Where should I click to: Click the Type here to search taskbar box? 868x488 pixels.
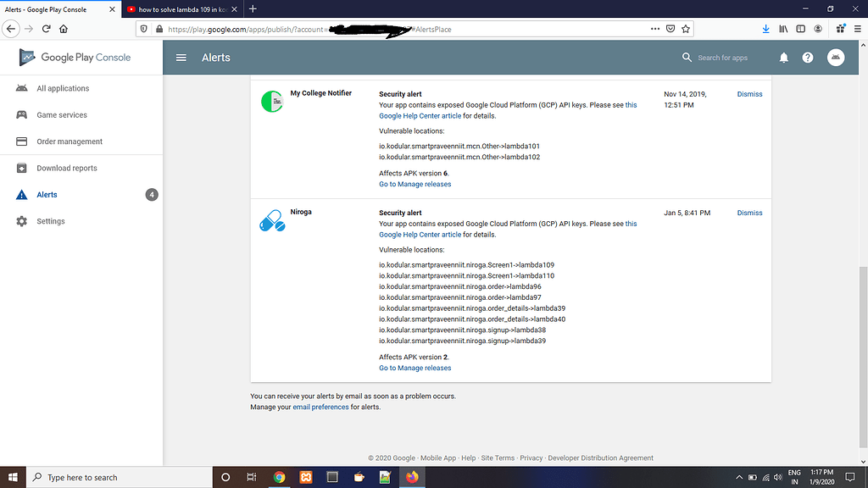[119, 477]
